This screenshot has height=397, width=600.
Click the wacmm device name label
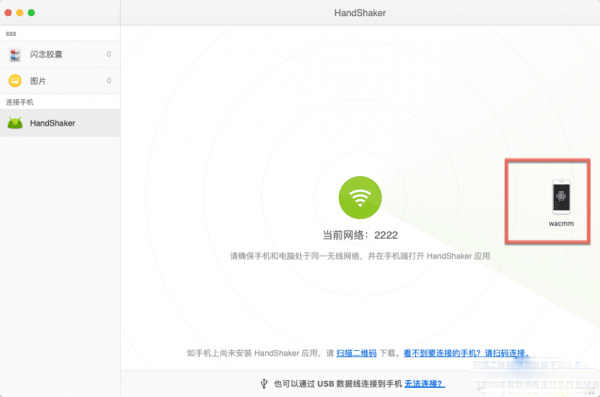click(561, 224)
